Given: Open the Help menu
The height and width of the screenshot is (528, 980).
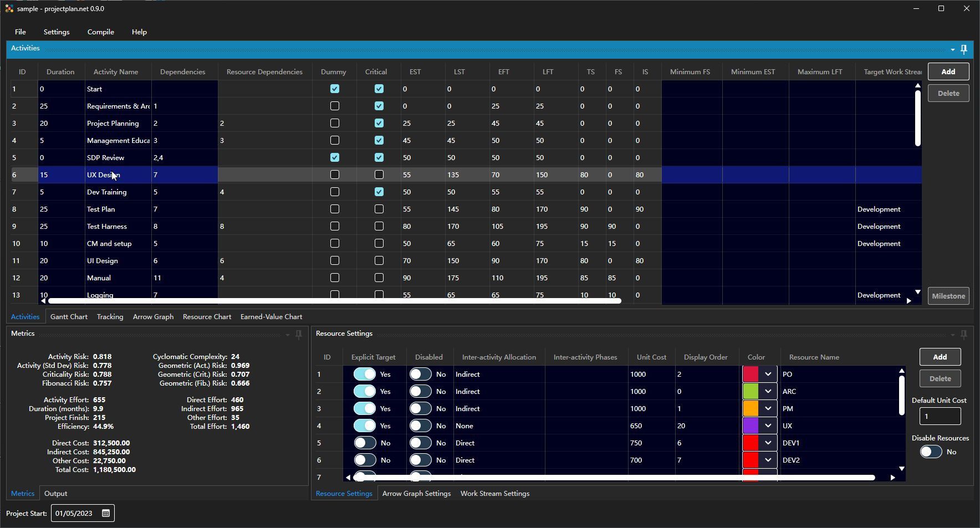Looking at the screenshot, I should click(x=139, y=32).
